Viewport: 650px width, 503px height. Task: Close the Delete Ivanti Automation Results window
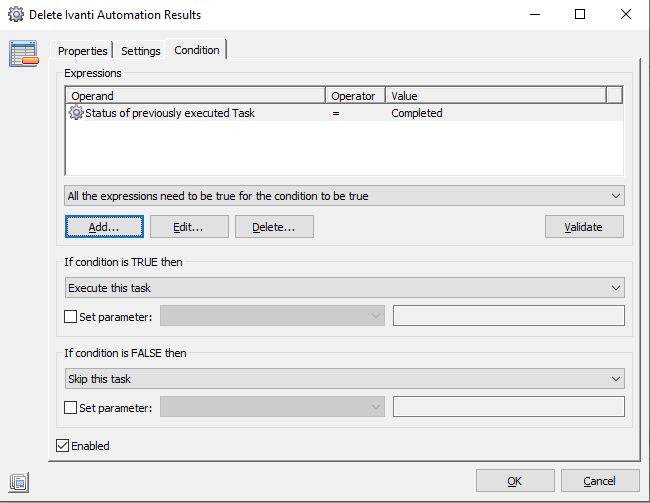click(x=626, y=15)
